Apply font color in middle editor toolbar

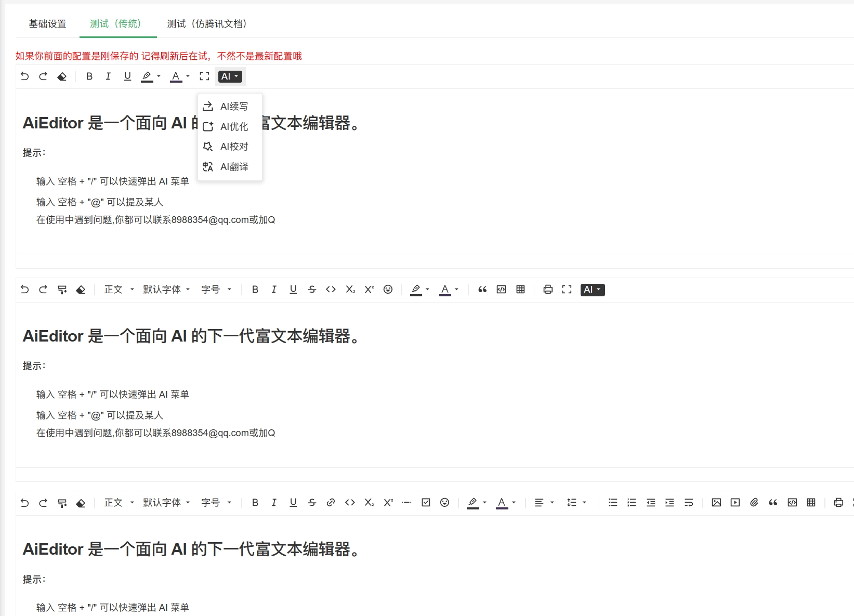click(x=445, y=290)
